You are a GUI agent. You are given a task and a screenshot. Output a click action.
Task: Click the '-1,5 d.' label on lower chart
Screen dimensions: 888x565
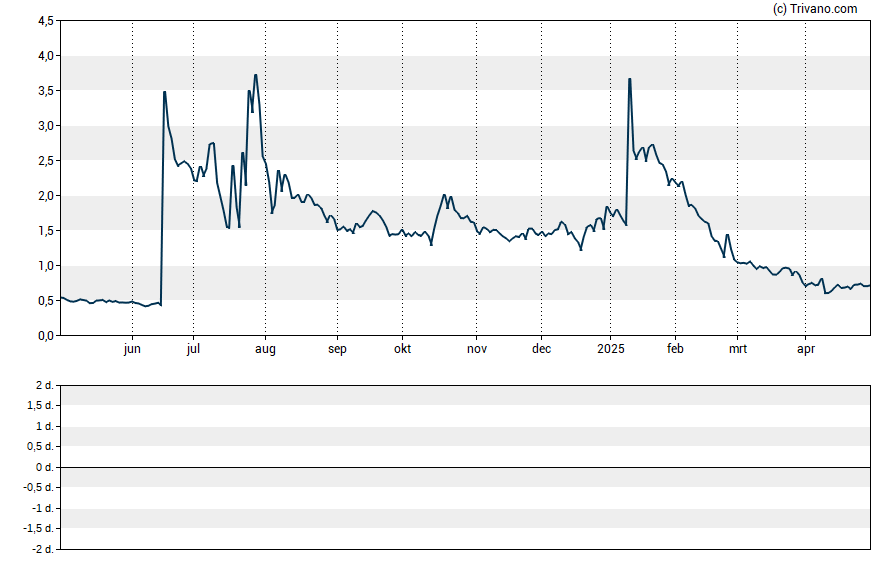click(39, 528)
